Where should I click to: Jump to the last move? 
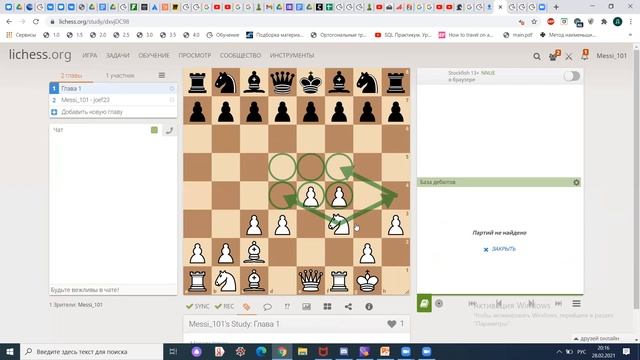558,303
